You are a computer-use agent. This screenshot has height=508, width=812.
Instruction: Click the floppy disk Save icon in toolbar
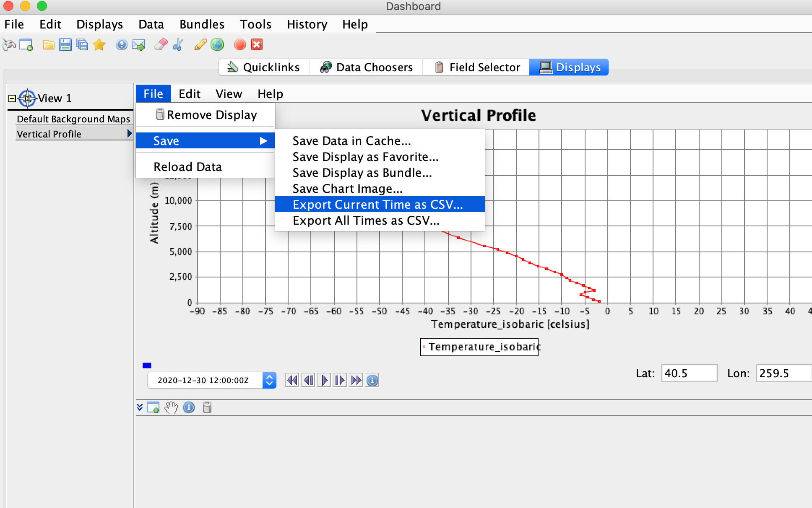click(x=65, y=44)
